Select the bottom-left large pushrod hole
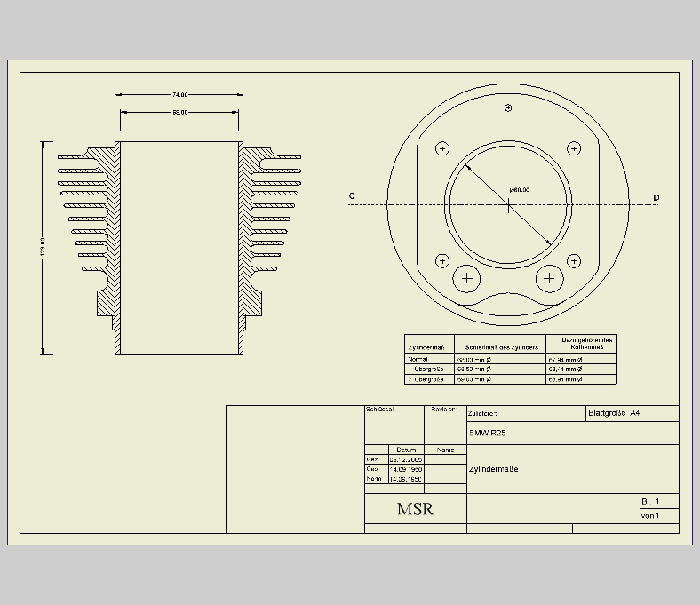This screenshot has width=700, height=605. tap(466, 279)
